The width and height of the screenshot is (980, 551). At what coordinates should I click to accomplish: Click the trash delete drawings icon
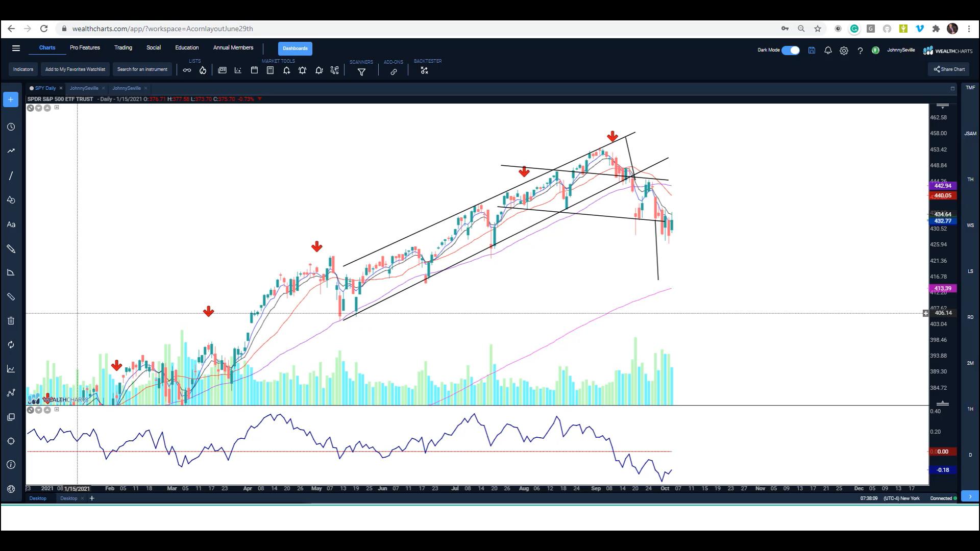[x=11, y=321]
